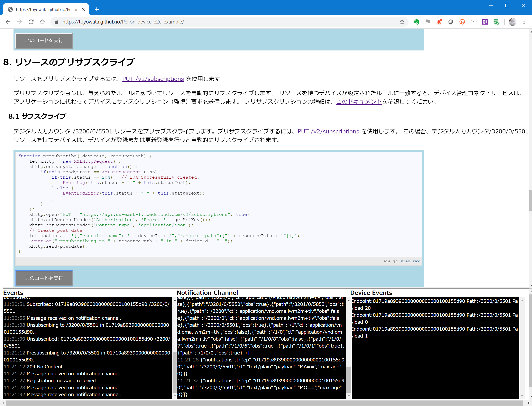Select the toyowata.github.io Pelion tab
The image size is (532, 406).
[46, 9]
